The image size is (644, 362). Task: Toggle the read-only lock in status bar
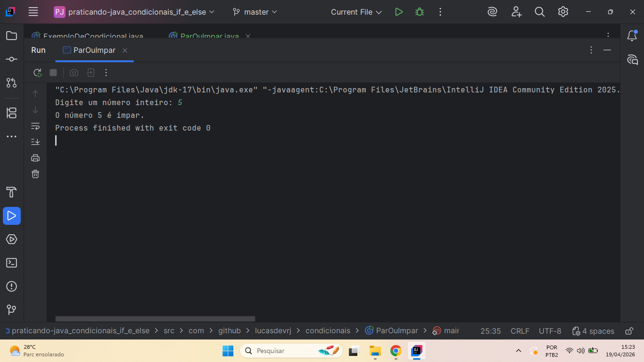[x=629, y=331]
